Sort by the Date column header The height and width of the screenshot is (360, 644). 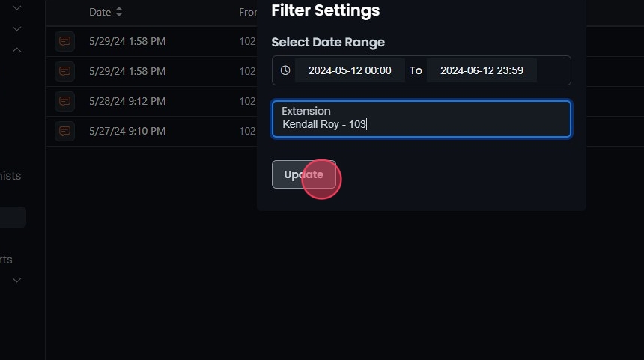100,12
